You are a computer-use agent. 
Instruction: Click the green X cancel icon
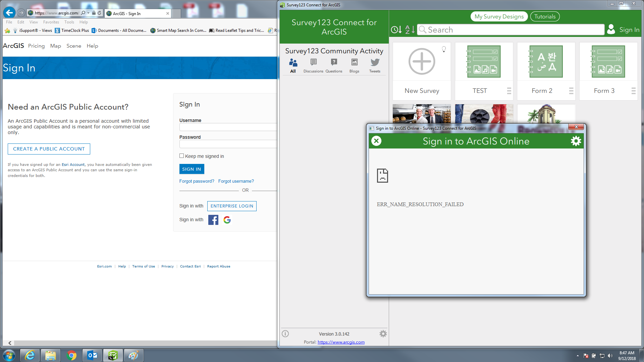(376, 141)
